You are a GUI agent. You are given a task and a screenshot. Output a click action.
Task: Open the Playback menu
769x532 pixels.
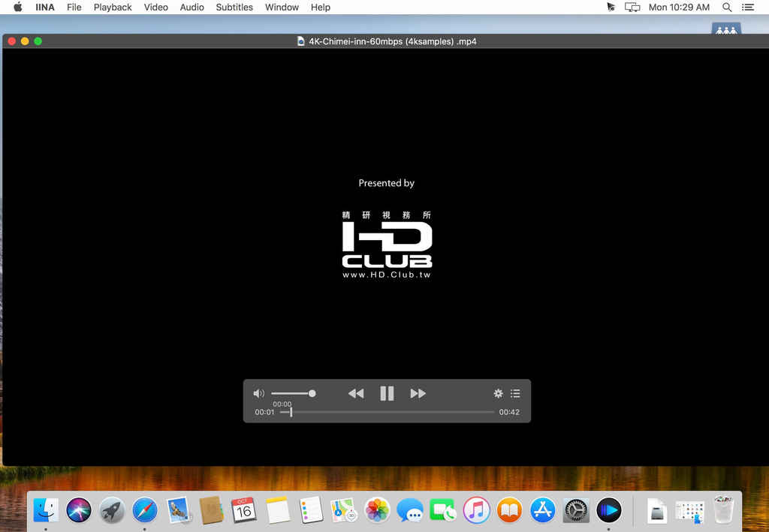[113, 8]
